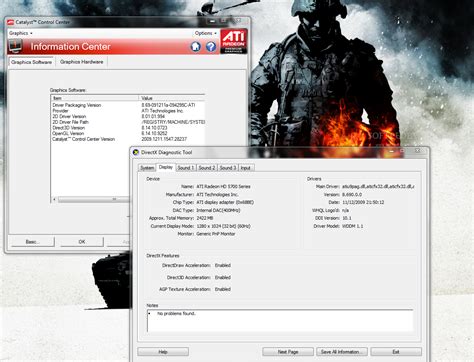Click the driver Version 8.690.0.0 value
Image resolution: width=474 pixels, height=362 pixels.
coord(352,194)
